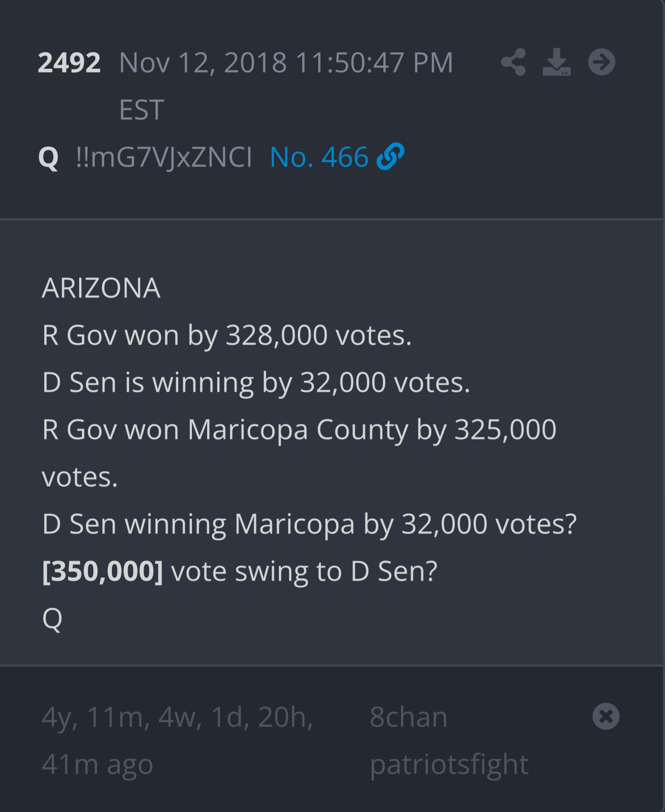Click the EST timezone label

141,110
